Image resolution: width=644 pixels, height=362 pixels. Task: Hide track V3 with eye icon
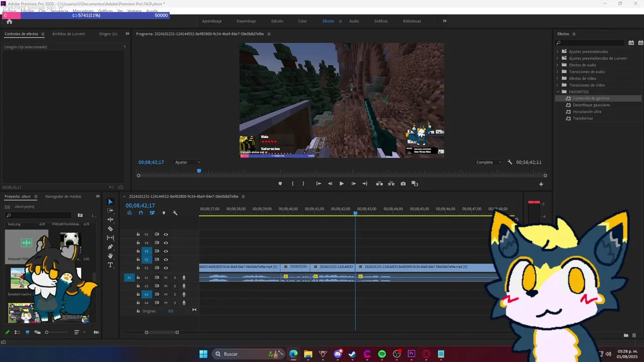coord(166,251)
